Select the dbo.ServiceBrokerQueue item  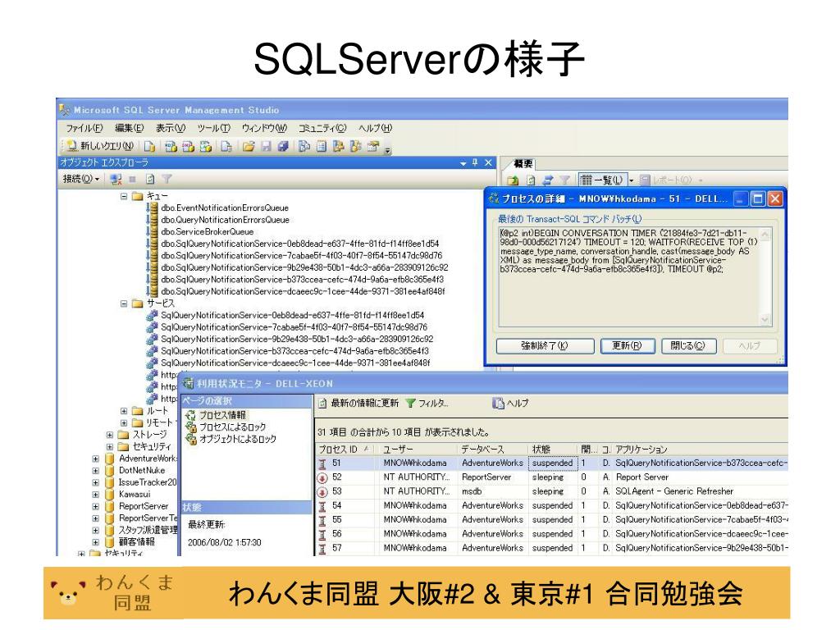pos(208,231)
